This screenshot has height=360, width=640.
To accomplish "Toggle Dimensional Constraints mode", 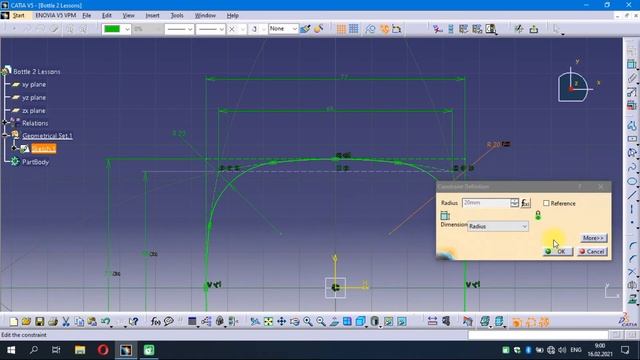I will tap(397, 29).
